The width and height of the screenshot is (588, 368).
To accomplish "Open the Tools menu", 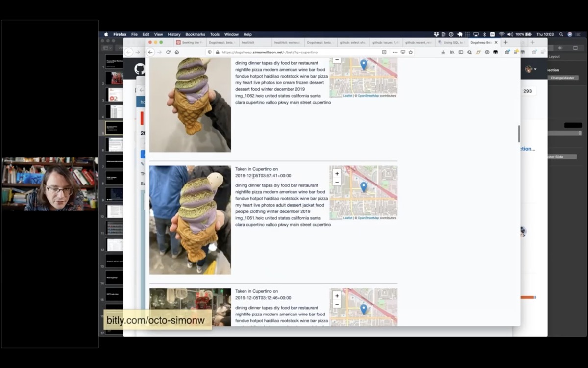I will tap(215, 34).
